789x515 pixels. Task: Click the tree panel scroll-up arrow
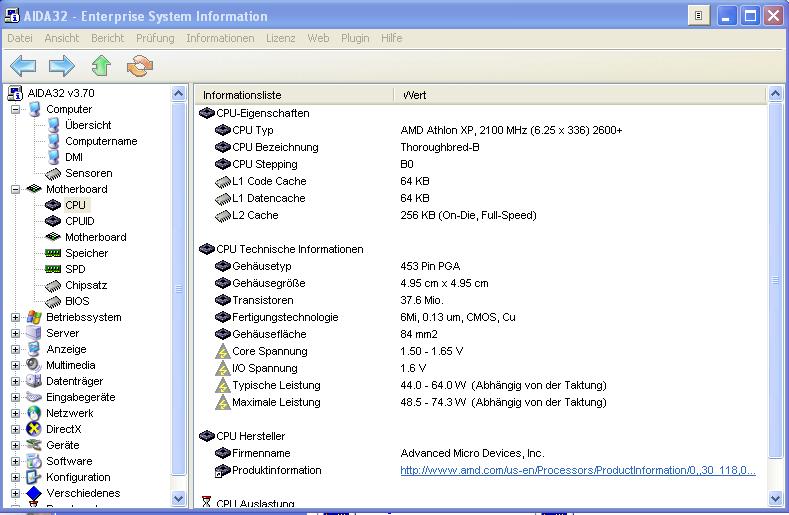[x=178, y=94]
